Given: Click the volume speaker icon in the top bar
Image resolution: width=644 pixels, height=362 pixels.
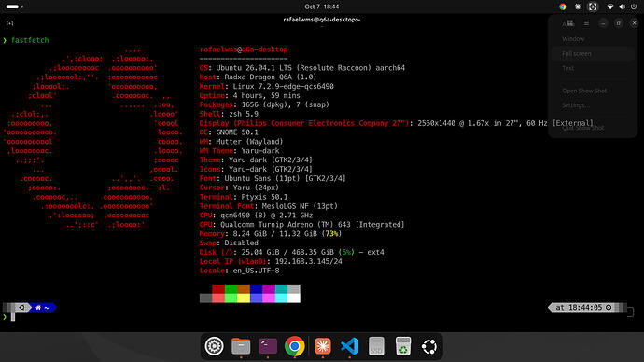Looking at the screenshot, I should click(623, 7).
